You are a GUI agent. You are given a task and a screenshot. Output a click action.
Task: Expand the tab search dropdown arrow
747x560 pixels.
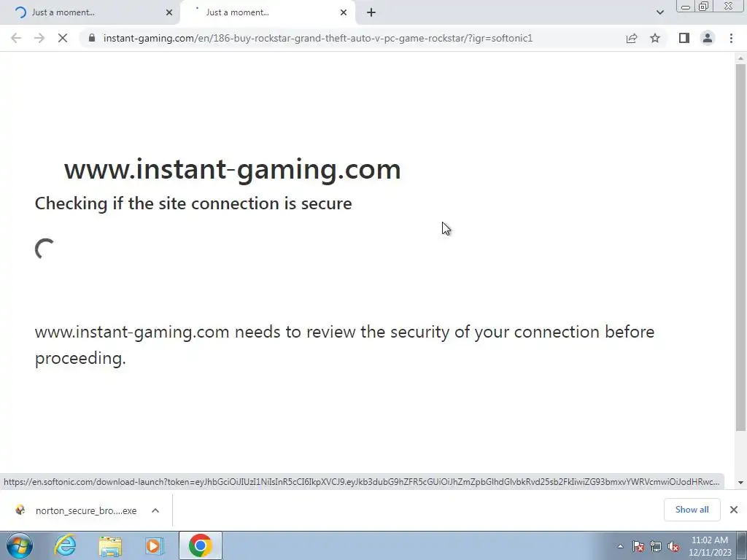point(659,12)
